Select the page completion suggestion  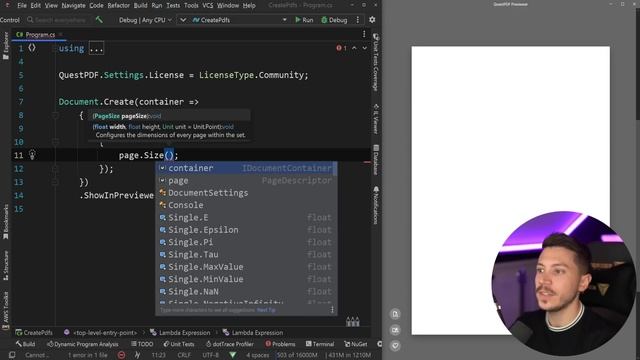click(x=246, y=180)
